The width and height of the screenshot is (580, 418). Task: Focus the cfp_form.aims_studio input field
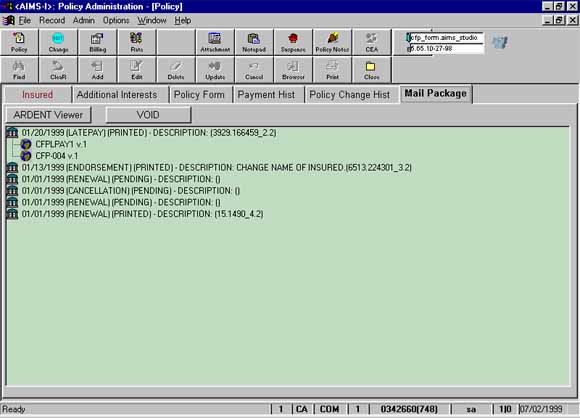[446, 38]
